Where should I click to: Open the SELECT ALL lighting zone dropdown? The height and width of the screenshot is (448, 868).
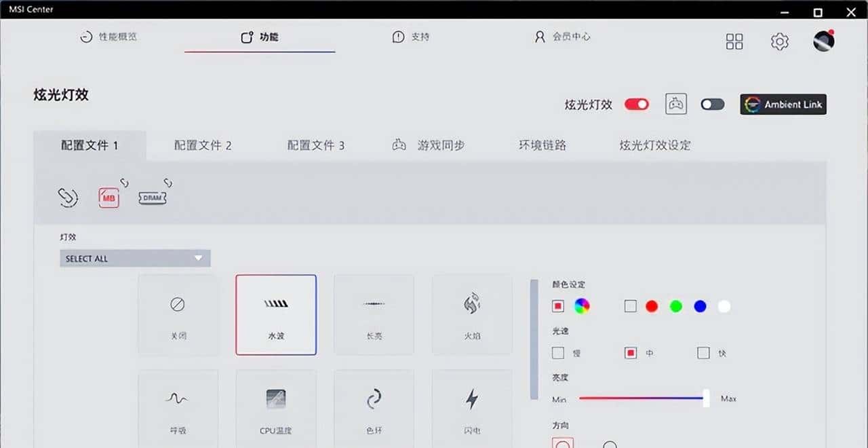click(x=134, y=258)
